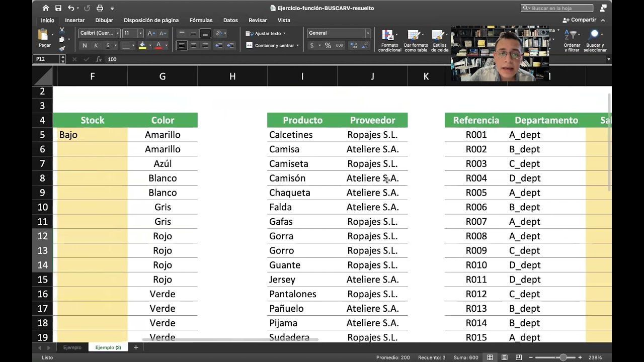Print with the printer icon
This screenshot has width=644, height=362.
(100, 8)
